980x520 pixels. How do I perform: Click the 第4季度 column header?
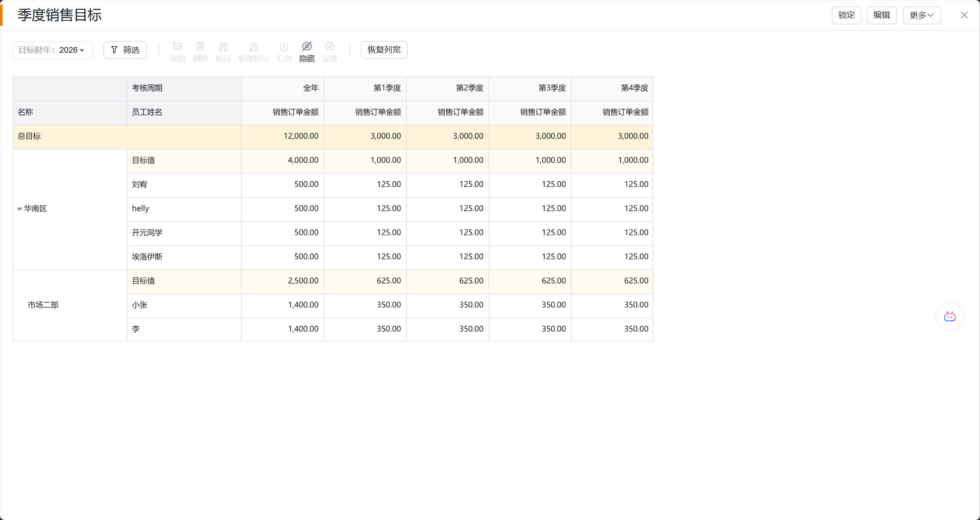click(612, 88)
